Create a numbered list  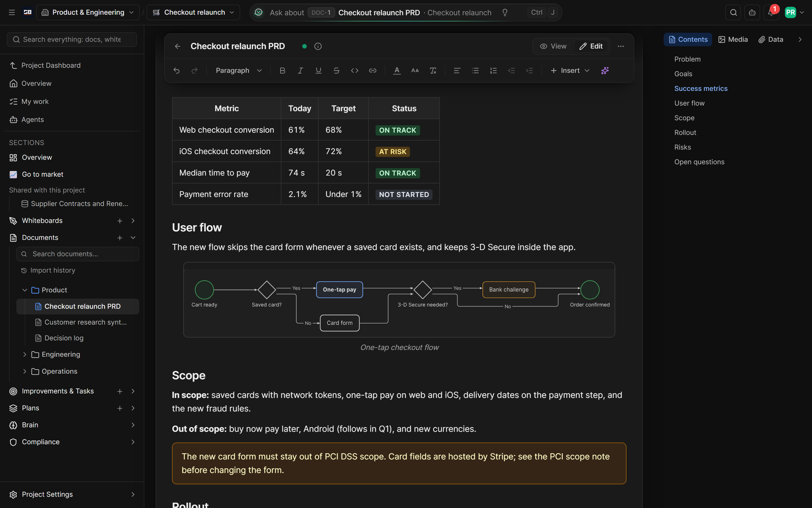click(x=493, y=71)
